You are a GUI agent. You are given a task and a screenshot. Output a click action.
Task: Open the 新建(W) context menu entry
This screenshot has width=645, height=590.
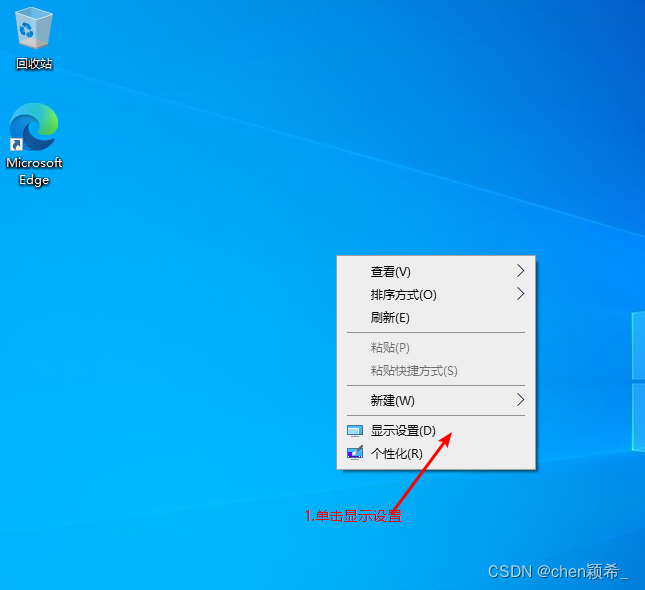click(x=436, y=400)
